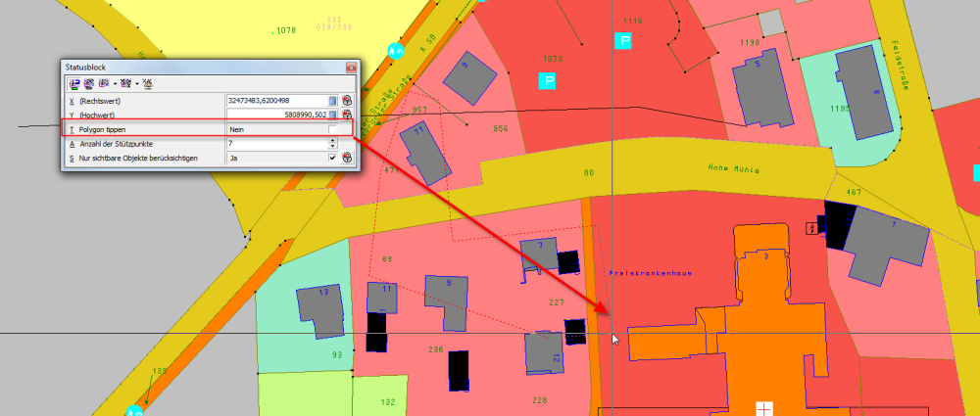Uncheck Nur sichtbare Objekte berücksichtigen
This screenshot has height=416, width=980.
(x=333, y=157)
